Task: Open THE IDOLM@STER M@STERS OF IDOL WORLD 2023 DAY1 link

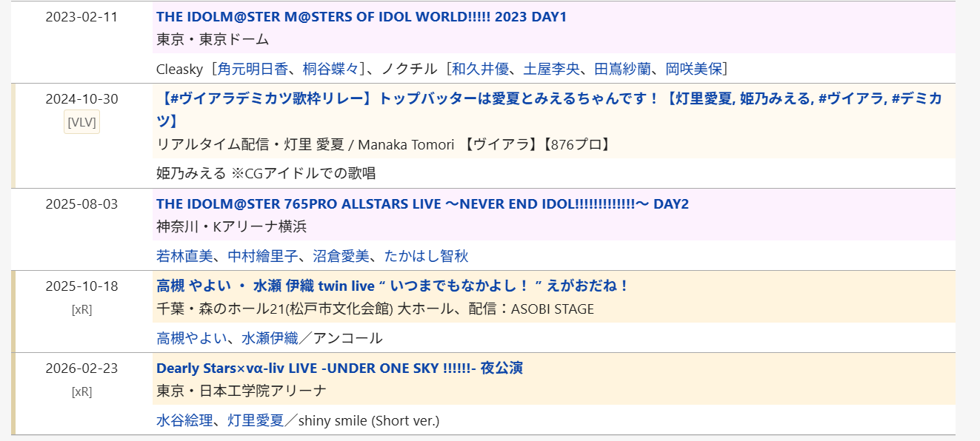Action: (361, 16)
